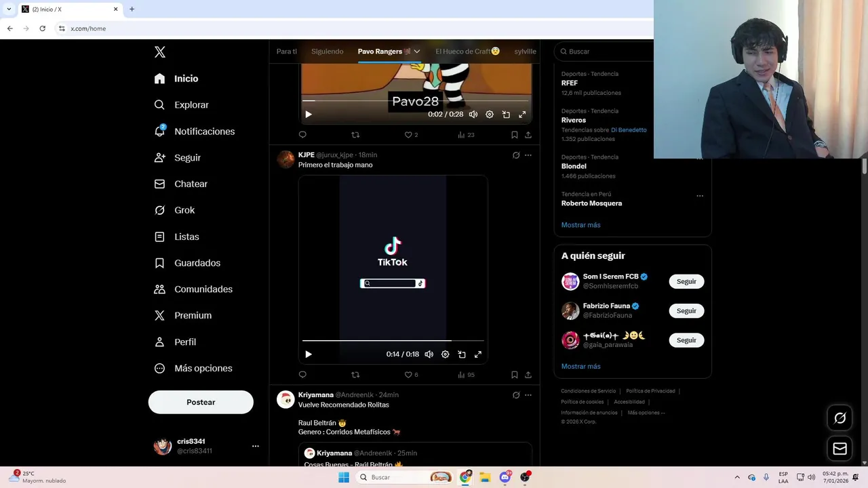Open more options for Roberto Mosquera trend
This screenshot has width=868, height=488.
700,196
